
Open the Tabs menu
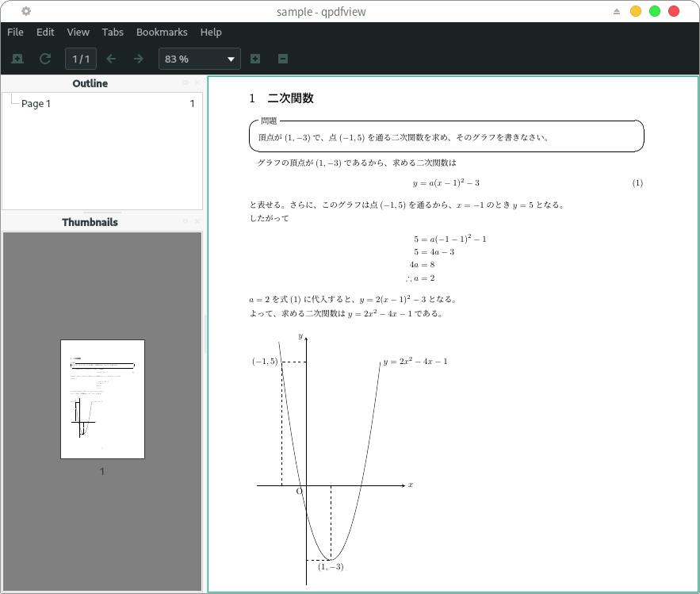113,33
